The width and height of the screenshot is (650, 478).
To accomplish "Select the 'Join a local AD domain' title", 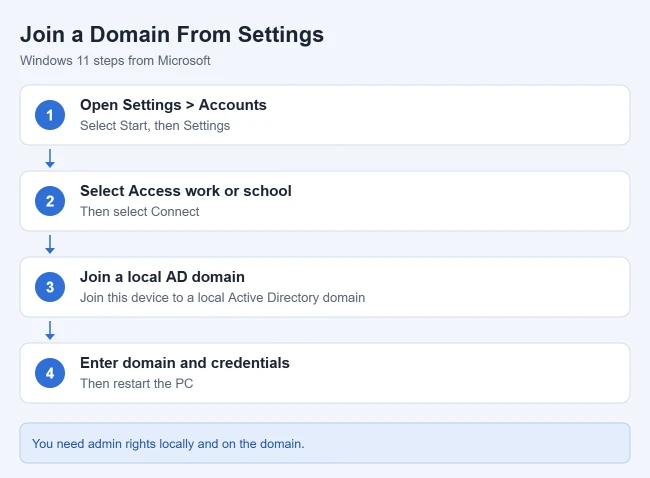I will 162,277.
